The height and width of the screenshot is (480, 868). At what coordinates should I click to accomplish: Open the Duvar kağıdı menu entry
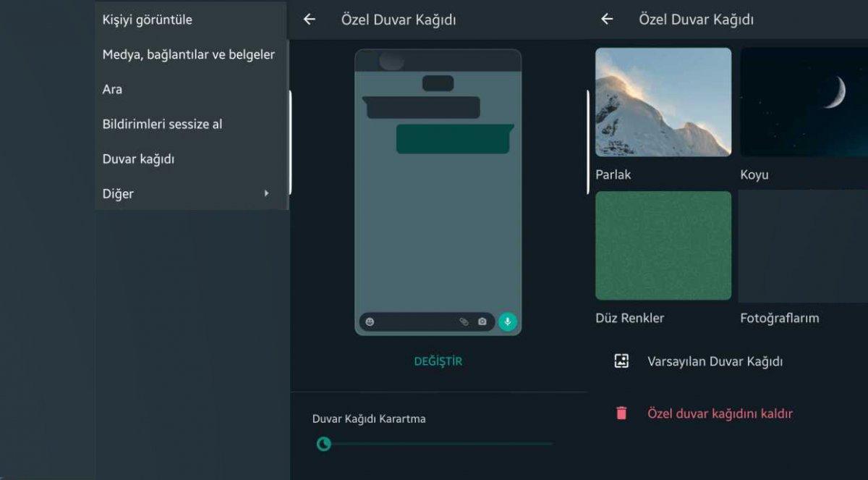point(138,159)
